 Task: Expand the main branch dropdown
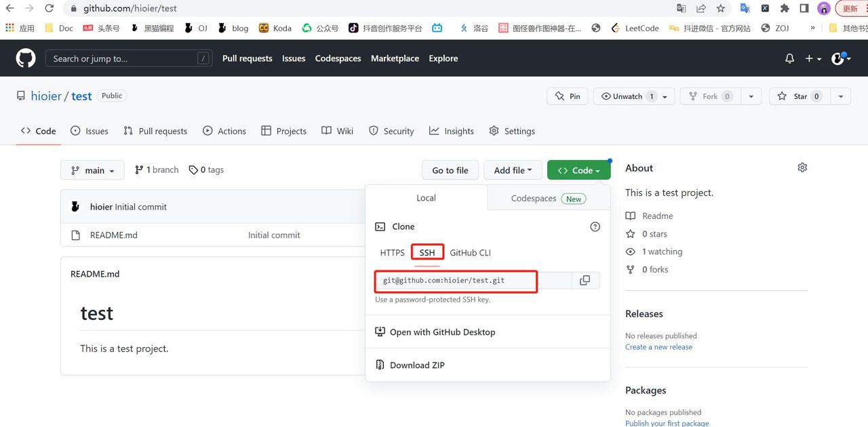click(93, 170)
